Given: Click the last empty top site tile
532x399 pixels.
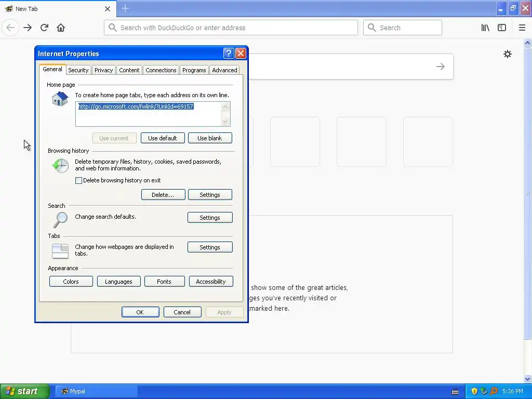Looking at the screenshot, I should (428, 142).
